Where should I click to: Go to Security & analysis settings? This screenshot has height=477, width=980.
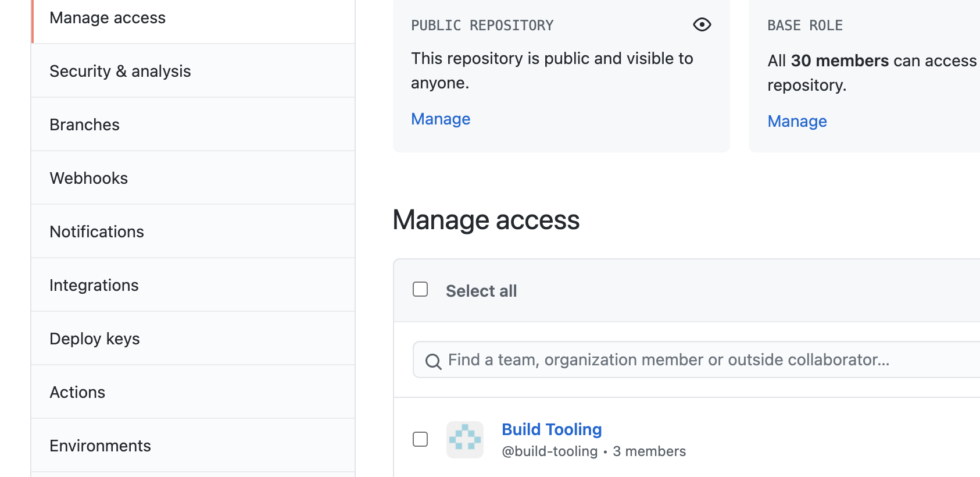pos(120,71)
